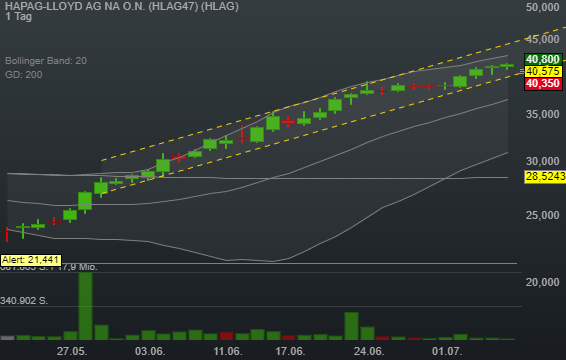Image resolution: width=566 pixels, height=360 pixels.
Task: Click the tallest green volume bar
Action: point(86,306)
